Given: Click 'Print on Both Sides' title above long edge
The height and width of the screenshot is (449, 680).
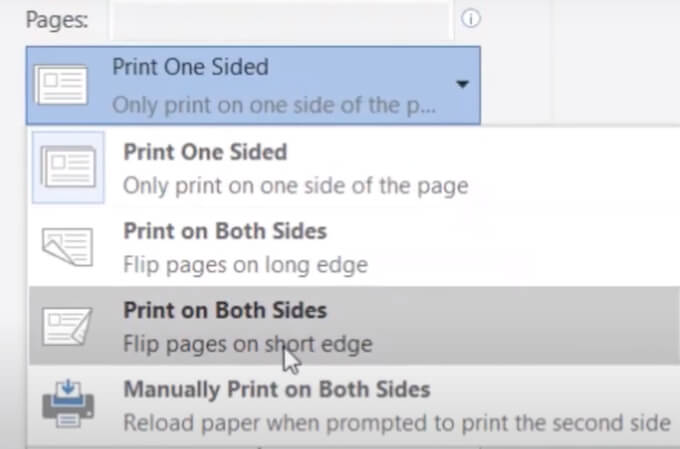Looking at the screenshot, I should click(225, 231).
